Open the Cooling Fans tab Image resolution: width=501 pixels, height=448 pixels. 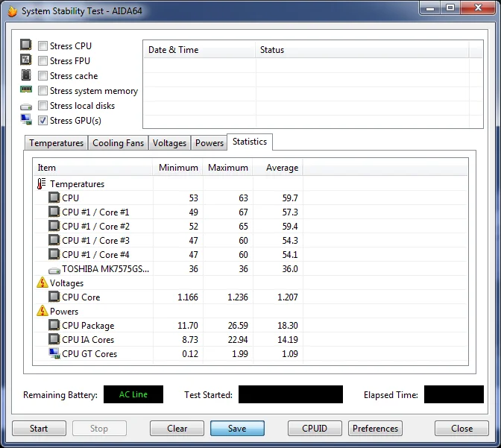click(x=119, y=143)
